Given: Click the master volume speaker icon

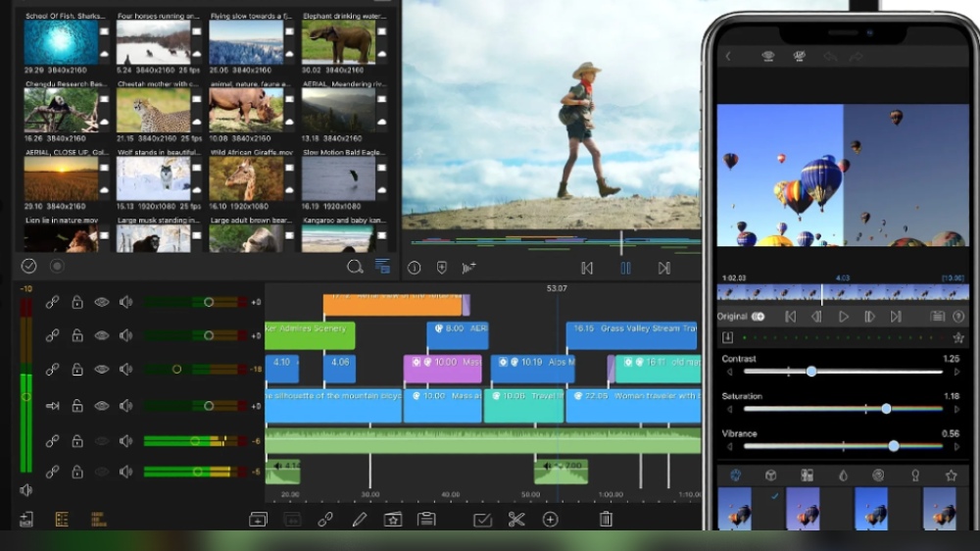Looking at the screenshot, I should coord(25,490).
